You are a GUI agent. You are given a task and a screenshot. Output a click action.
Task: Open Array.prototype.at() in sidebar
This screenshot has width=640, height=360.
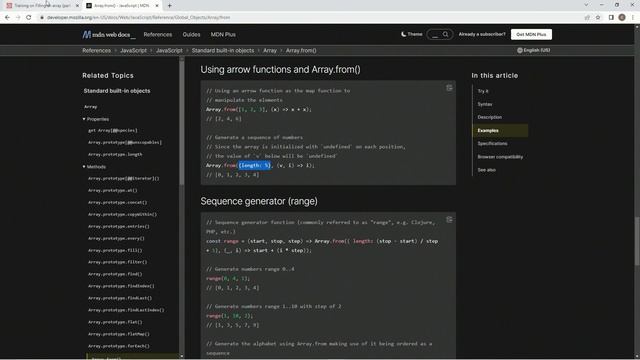[113, 191]
